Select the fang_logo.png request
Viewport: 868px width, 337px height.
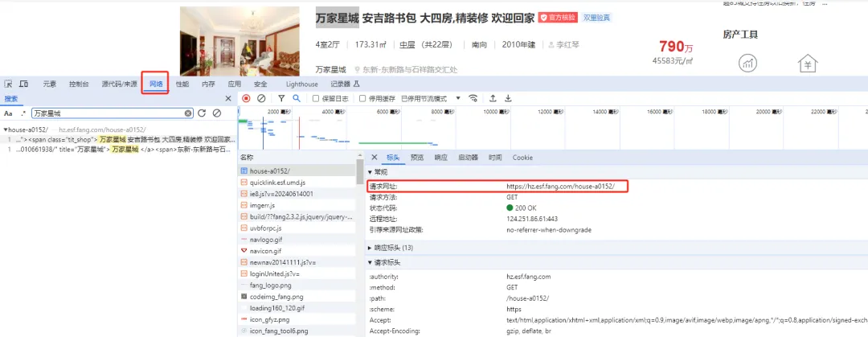click(297, 285)
